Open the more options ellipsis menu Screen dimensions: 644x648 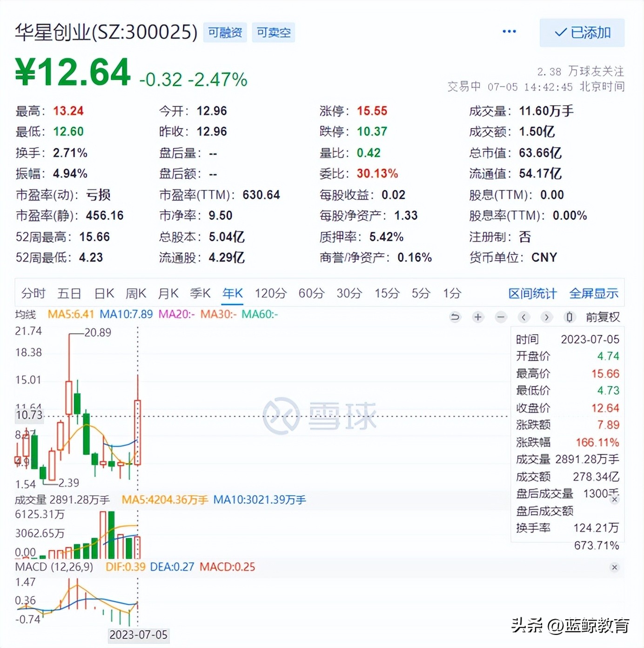(509, 31)
